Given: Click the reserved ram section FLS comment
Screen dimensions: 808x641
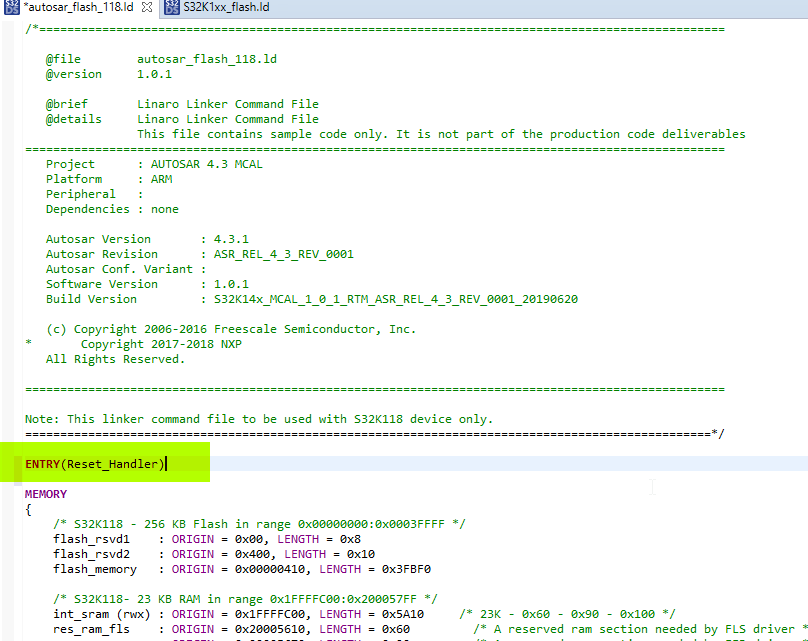Looking at the screenshot, I should tap(642, 629).
